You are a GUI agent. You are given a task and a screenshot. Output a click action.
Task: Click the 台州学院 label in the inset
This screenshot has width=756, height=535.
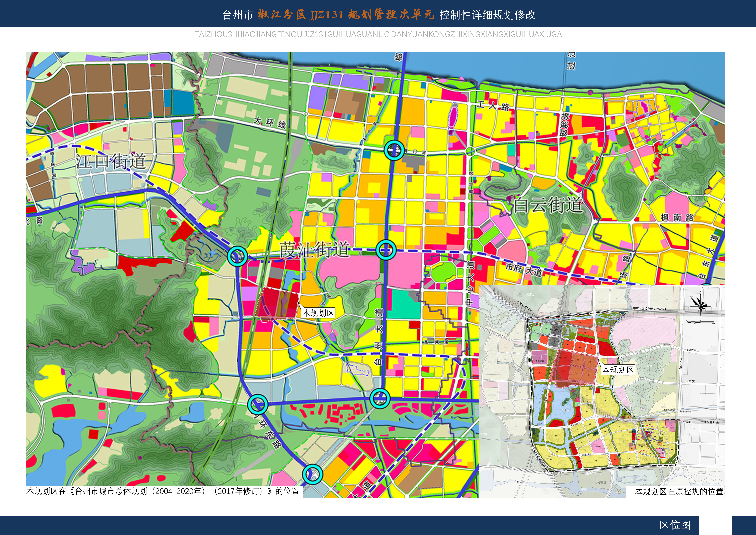(642, 331)
